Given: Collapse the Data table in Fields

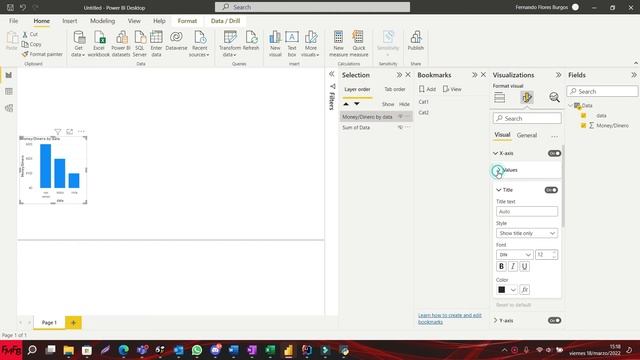Looking at the screenshot, I should [570, 105].
